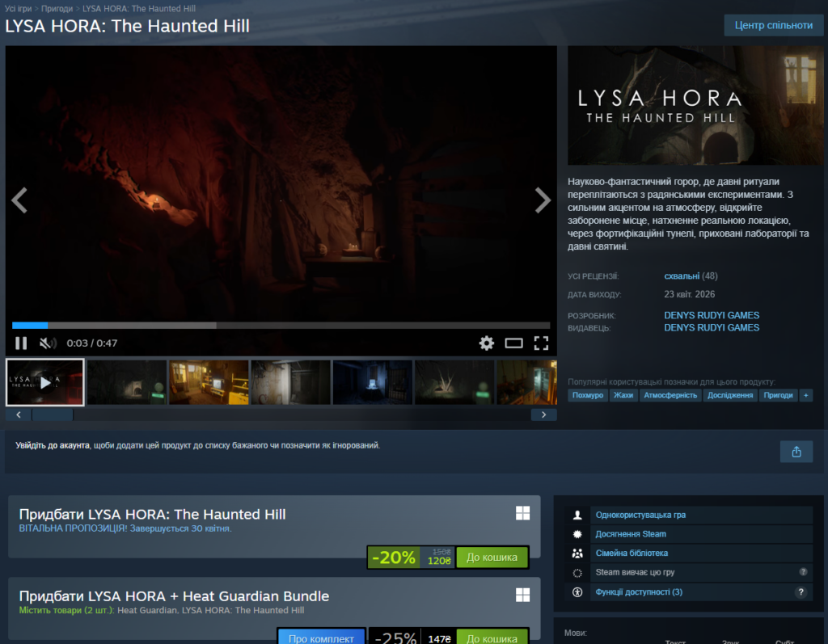Select the Жахи tag
This screenshot has height=644, width=828.
click(x=623, y=395)
